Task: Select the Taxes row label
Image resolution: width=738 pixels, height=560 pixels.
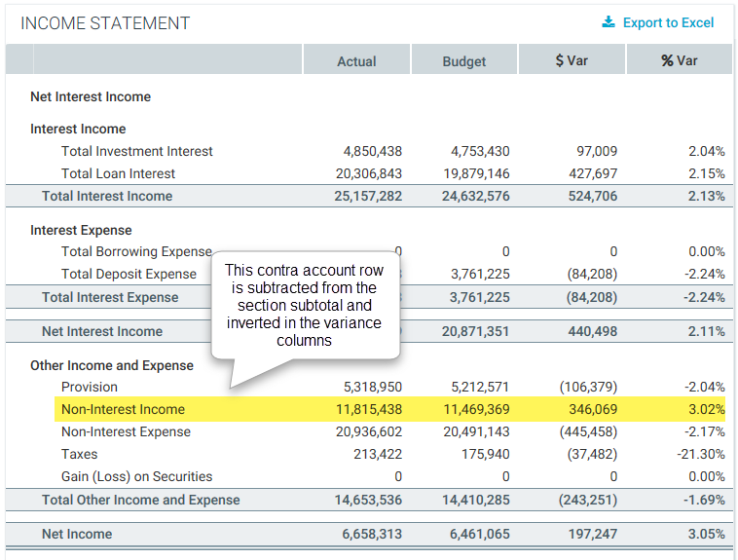Action: point(80,454)
